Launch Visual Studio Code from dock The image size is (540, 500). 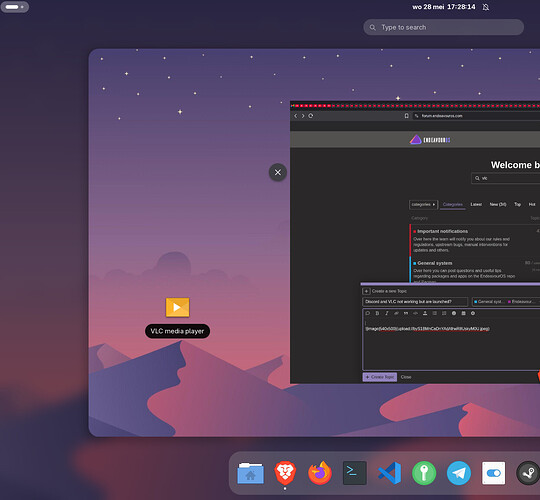[x=390, y=473]
